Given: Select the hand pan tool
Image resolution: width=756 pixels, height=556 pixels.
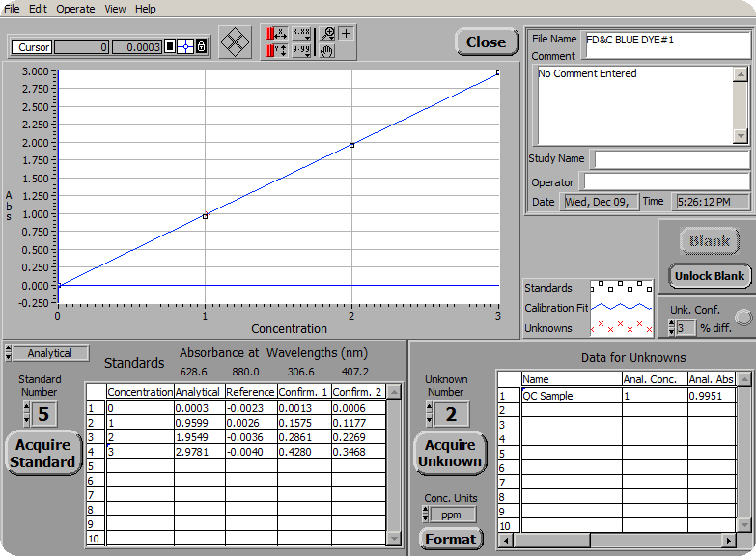Looking at the screenshot, I should tap(327, 51).
